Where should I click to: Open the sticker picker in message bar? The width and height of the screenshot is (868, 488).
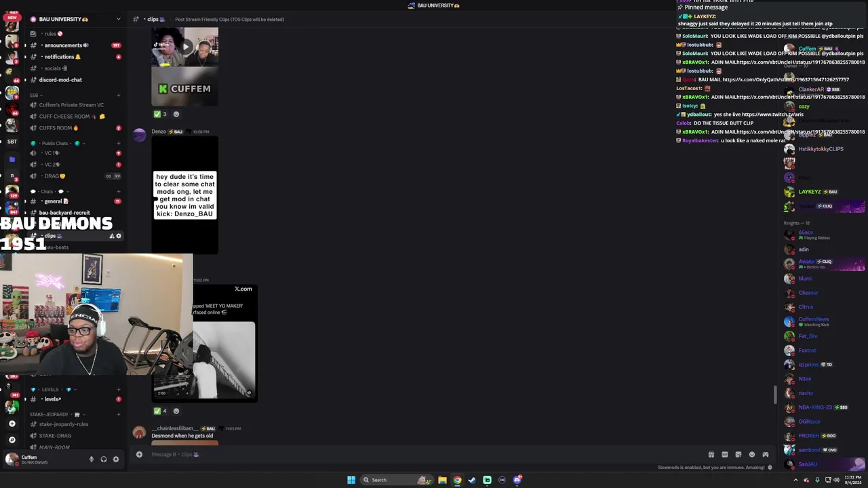[738, 455]
